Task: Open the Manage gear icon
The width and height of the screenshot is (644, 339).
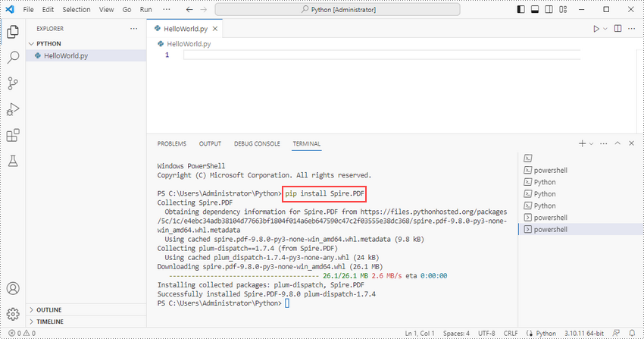Action: click(x=13, y=314)
